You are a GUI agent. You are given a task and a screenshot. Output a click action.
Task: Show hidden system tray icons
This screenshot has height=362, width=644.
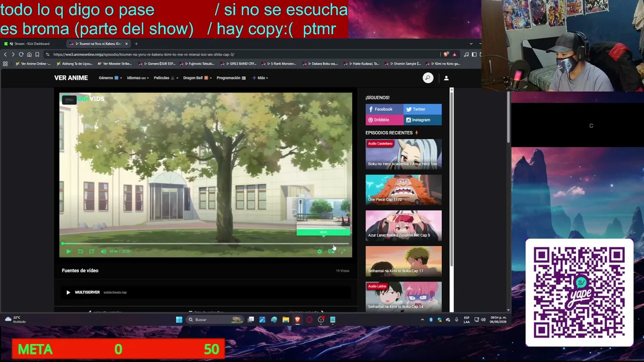coord(422,320)
